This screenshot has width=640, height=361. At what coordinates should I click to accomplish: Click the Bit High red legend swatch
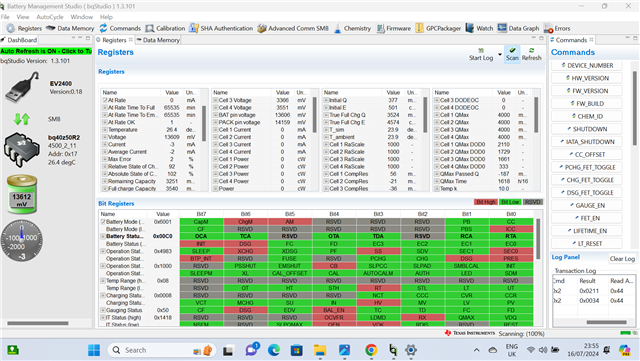pyautogui.click(x=485, y=202)
